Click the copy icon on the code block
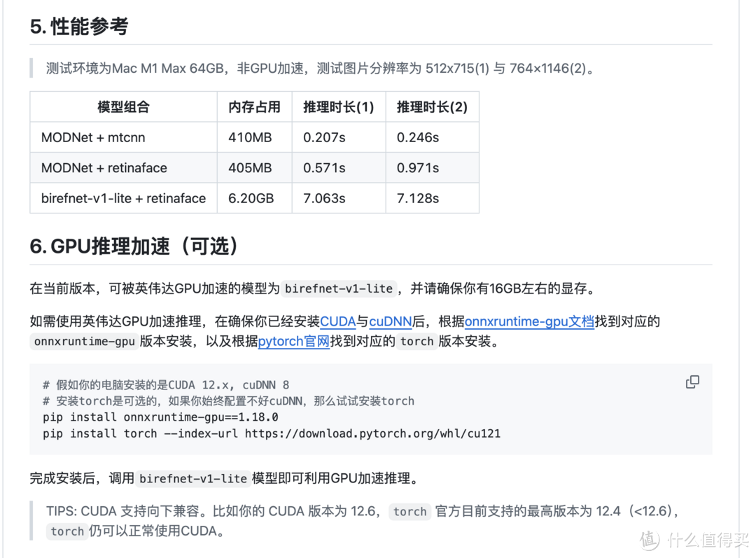This screenshot has height=558, width=756. coord(692,382)
